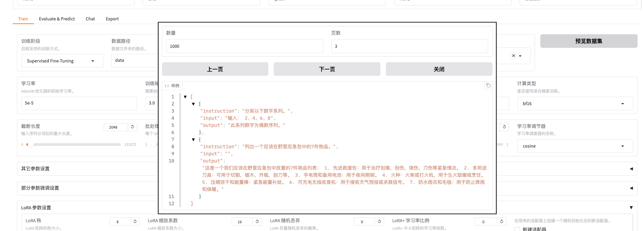Open the cosine 学习率调节器 dropdown

pyautogui.click(x=575, y=146)
